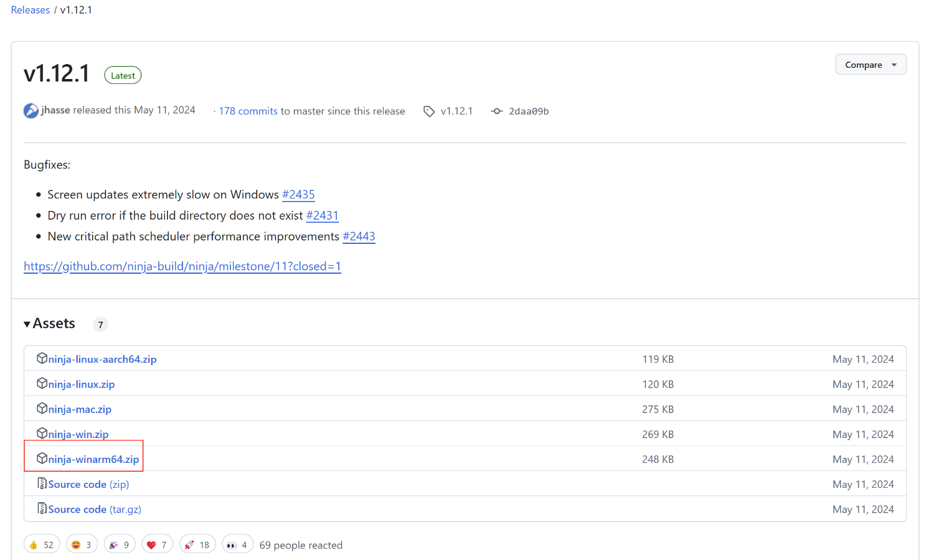Click package icon for ninja-win.zip
This screenshot has height=560, width=926.
click(42, 433)
